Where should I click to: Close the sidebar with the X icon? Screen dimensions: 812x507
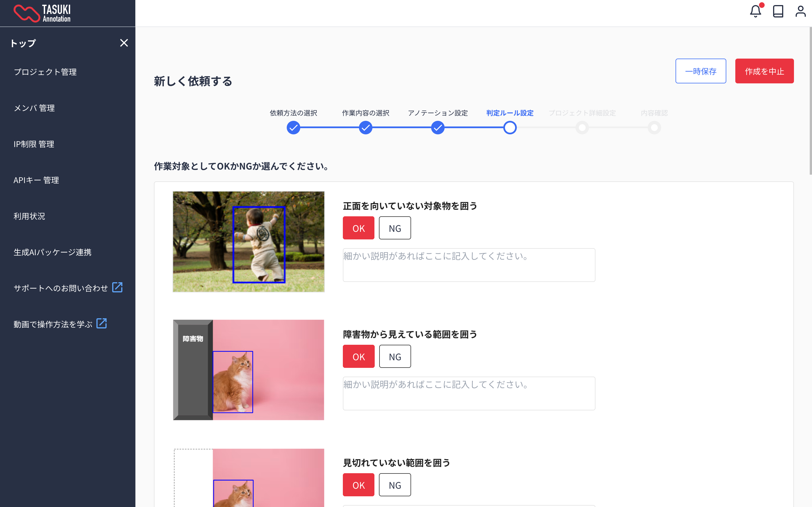[124, 43]
